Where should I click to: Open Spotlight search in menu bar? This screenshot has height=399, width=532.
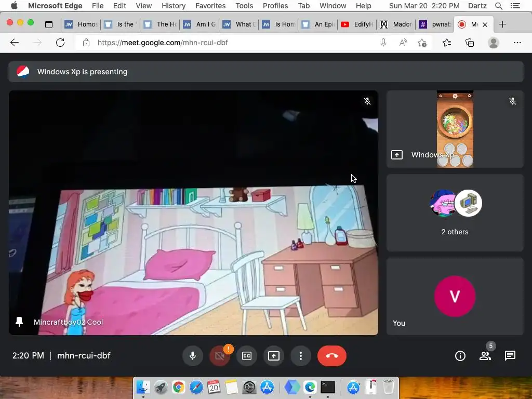click(498, 6)
